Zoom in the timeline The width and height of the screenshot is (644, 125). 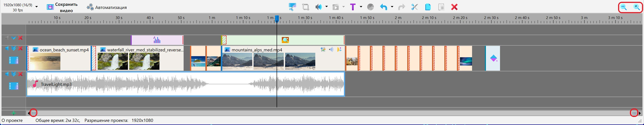(637, 7)
